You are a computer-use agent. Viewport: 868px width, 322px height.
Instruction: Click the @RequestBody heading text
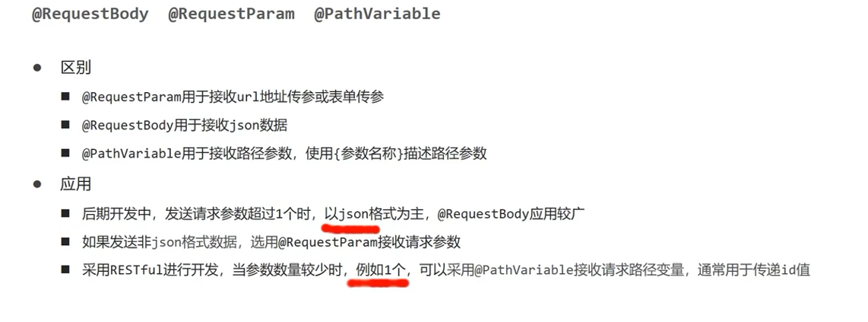coord(90,14)
